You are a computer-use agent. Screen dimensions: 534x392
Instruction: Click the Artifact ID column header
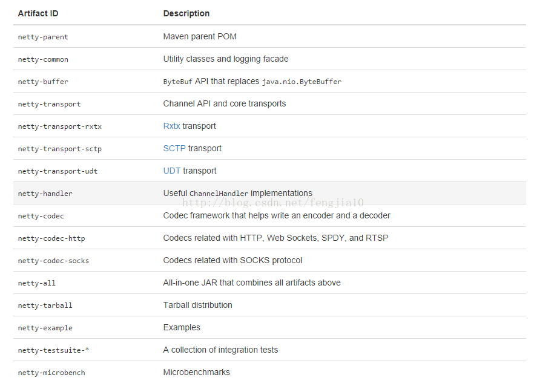point(38,13)
